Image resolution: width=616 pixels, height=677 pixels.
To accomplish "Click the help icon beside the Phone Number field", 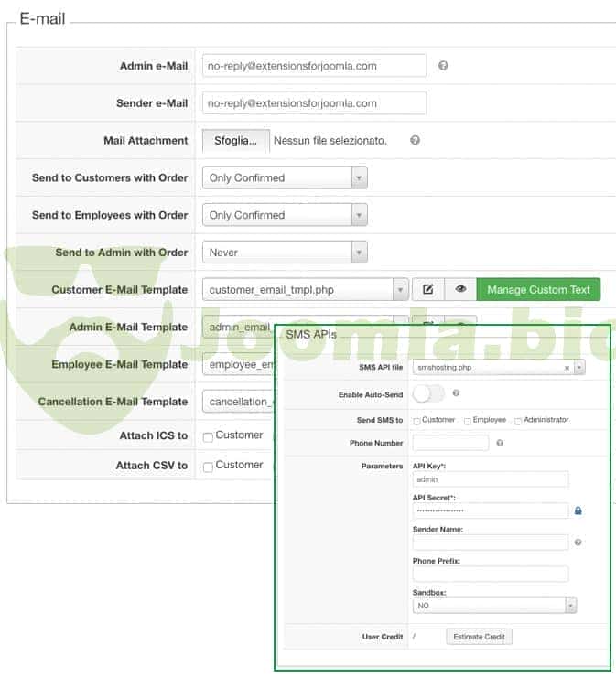I will click(500, 443).
